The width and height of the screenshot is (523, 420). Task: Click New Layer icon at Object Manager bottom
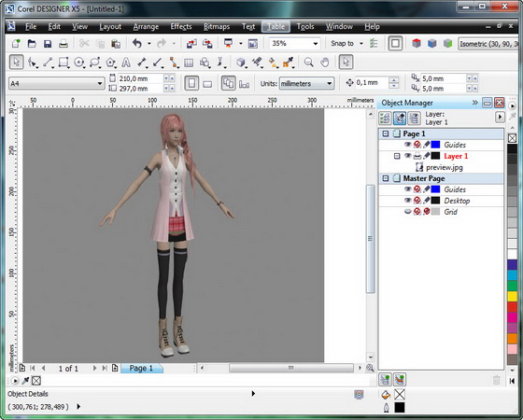click(385, 379)
